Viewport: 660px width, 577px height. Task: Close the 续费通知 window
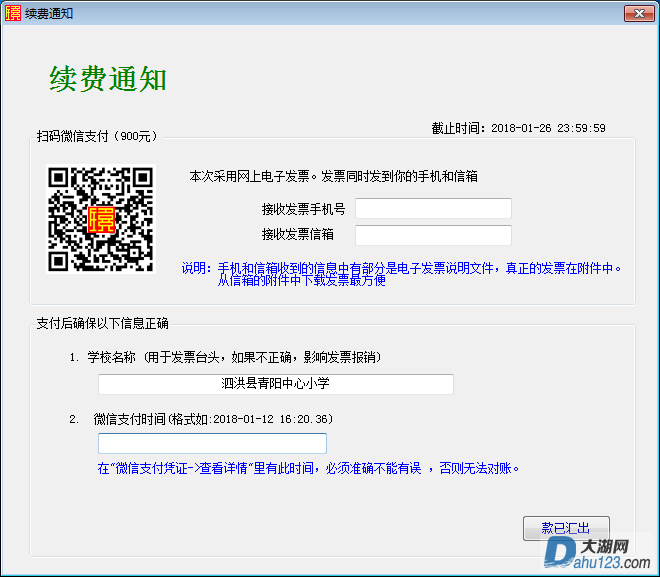[639, 13]
